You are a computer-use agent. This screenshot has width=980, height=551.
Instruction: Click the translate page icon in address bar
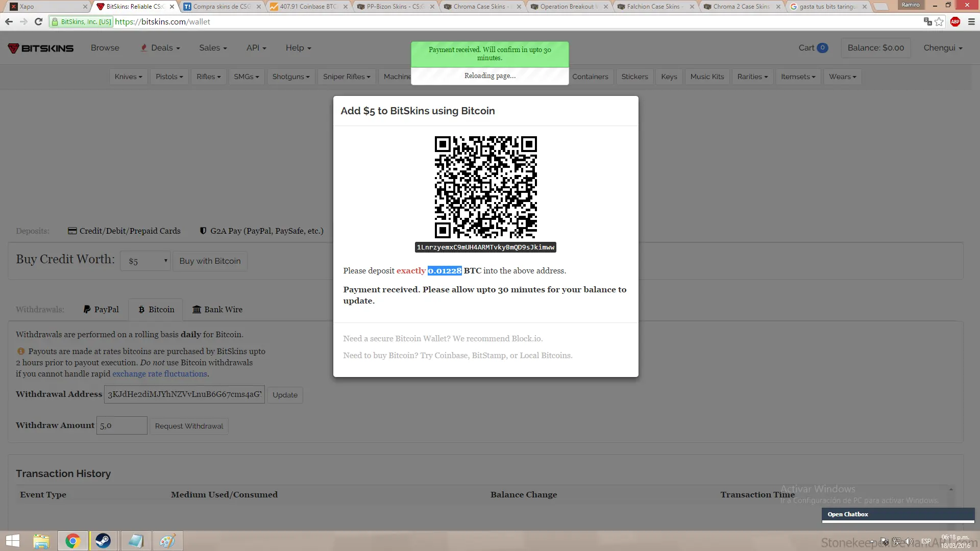[x=927, y=21]
